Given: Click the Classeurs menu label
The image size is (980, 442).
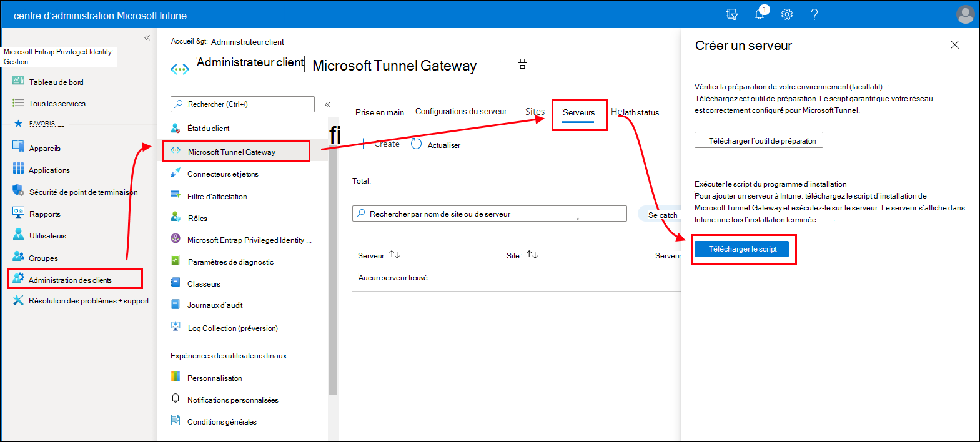Looking at the screenshot, I should coord(204,283).
